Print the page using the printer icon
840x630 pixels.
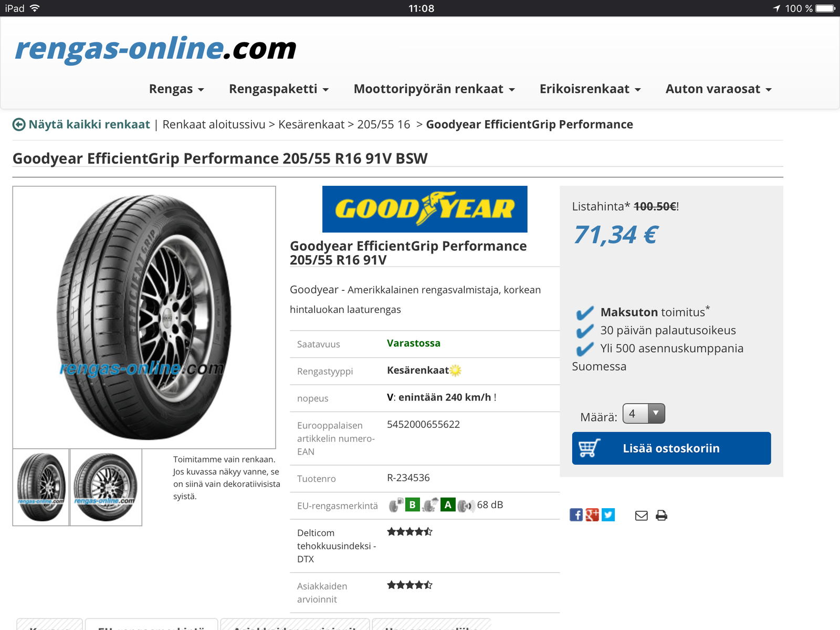pyautogui.click(x=661, y=516)
